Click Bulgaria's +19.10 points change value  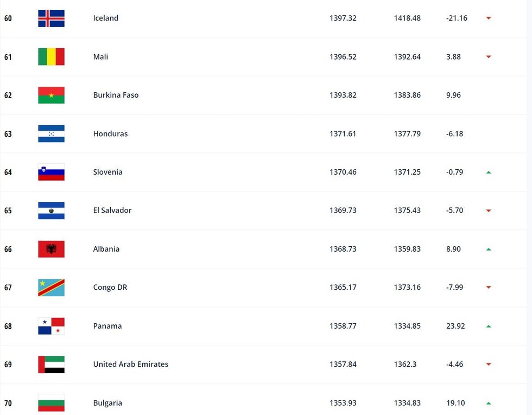(x=455, y=403)
